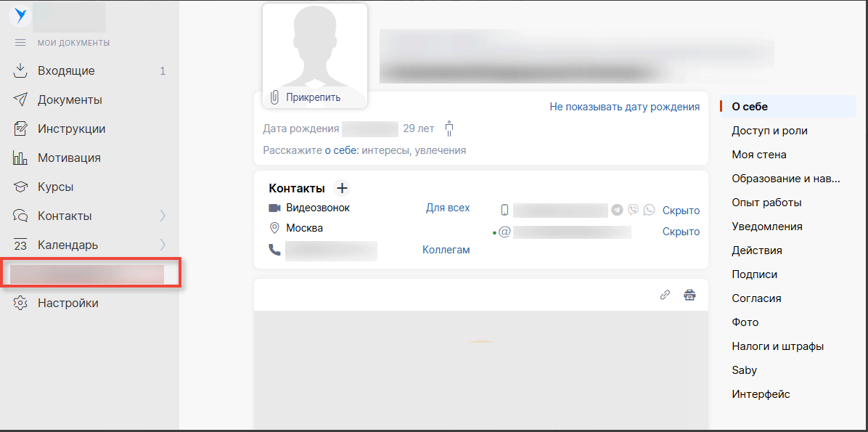Click the Telegram icon beside phone number
The image size is (868, 432).
[x=617, y=210]
